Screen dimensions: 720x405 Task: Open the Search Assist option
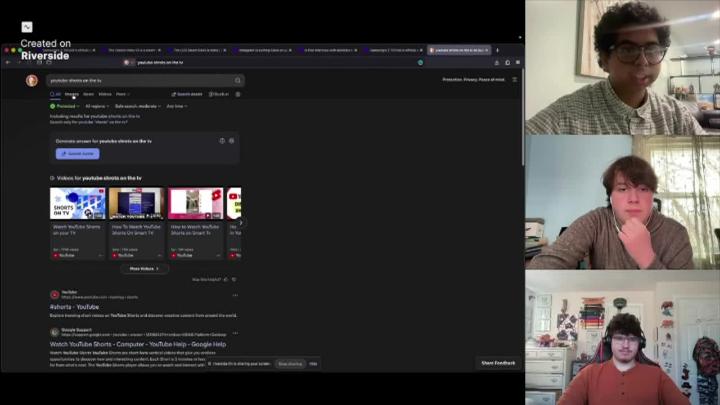pos(188,94)
